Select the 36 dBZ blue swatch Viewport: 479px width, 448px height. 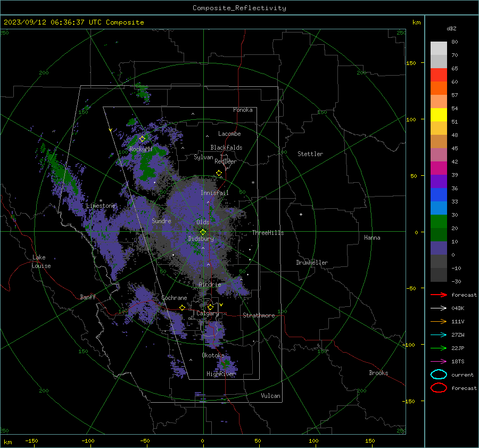tap(439, 194)
